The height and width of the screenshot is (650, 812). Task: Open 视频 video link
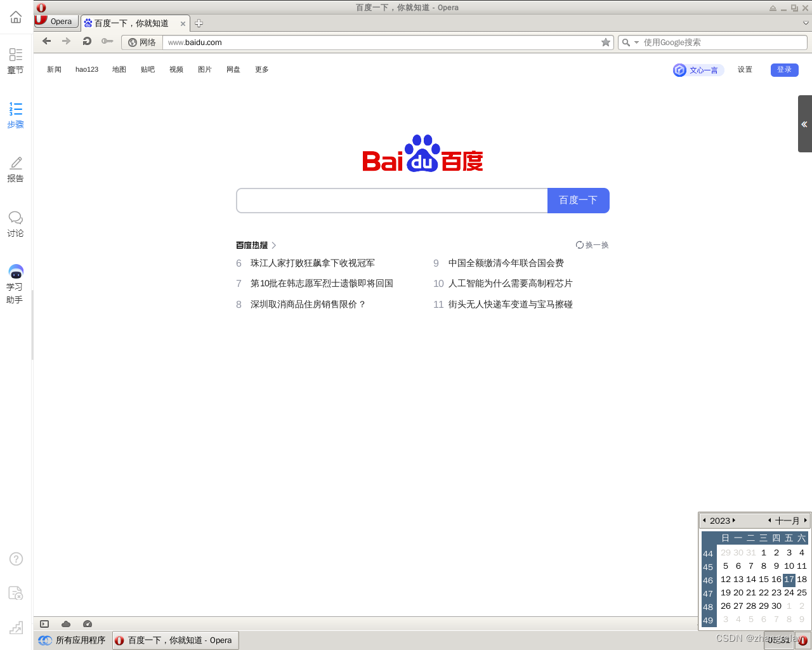(x=176, y=70)
